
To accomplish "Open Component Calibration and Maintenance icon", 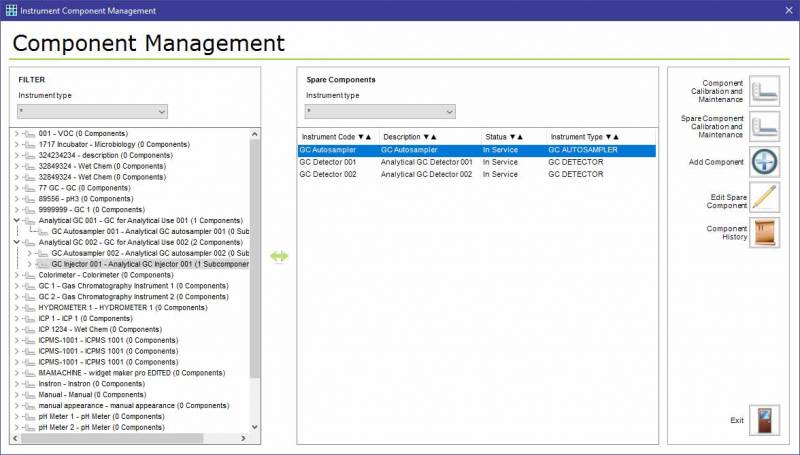I will tap(764, 92).
